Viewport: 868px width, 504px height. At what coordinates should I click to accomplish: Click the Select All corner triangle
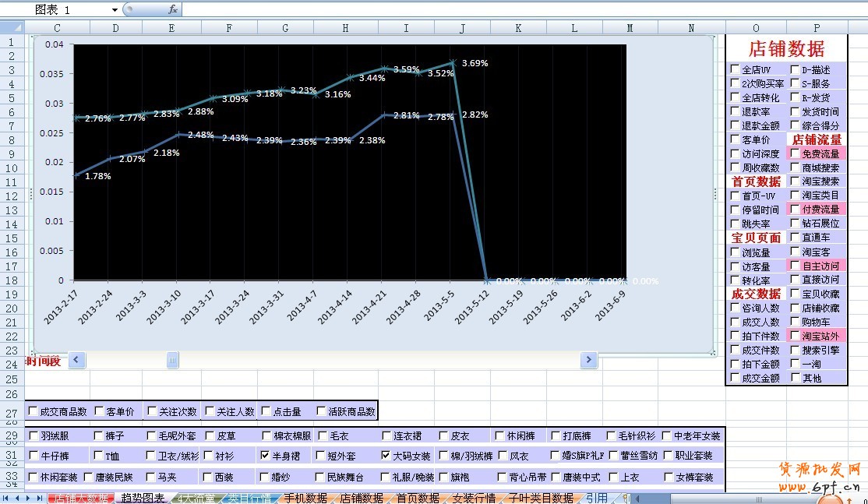click(x=12, y=27)
